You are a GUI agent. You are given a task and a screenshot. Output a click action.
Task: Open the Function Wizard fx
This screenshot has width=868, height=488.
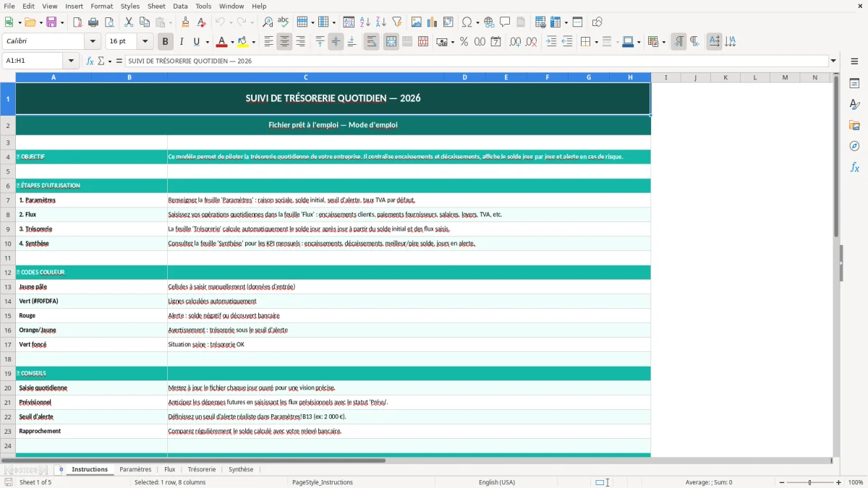click(90, 61)
